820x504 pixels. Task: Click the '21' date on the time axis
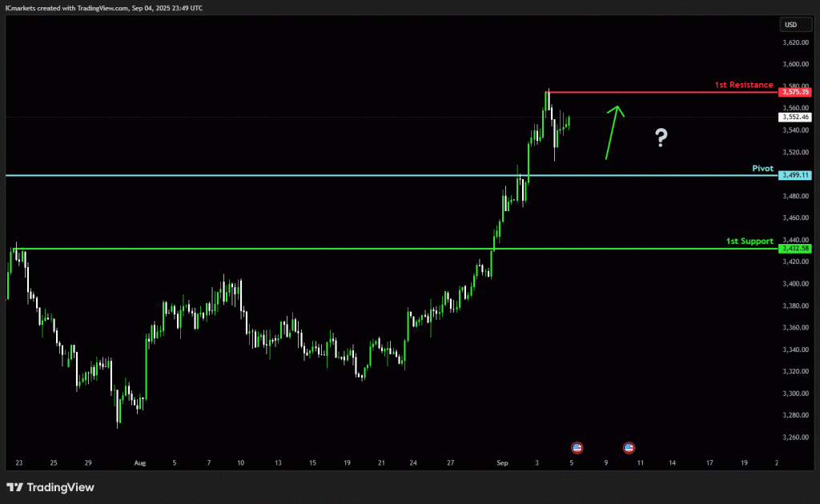(x=381, y=462)
